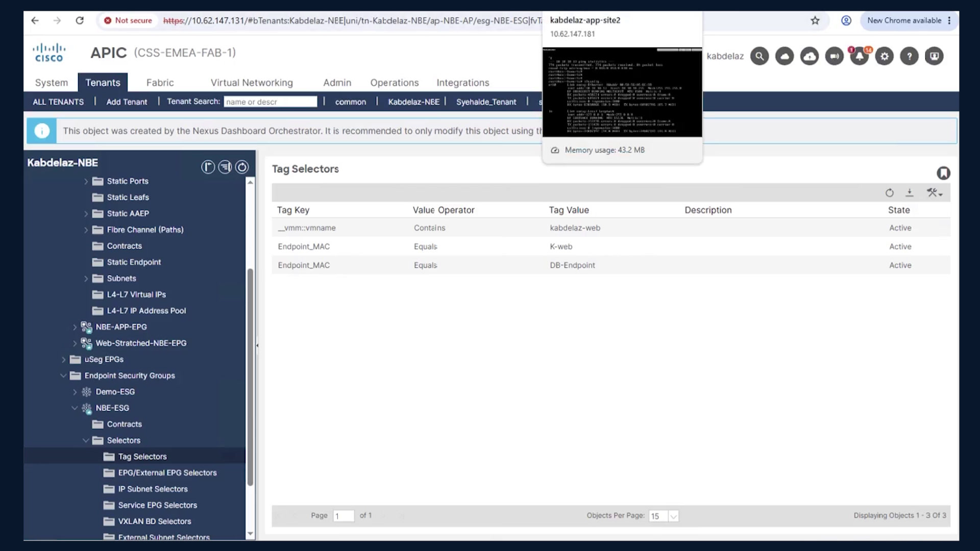Click the navigation tree vertical scrollbar
The width and height of the screenshot is (980, 551).
pos(250,378)
